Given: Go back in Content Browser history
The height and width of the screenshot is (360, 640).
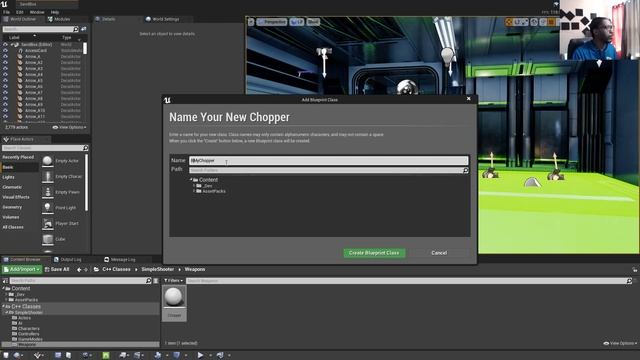Looking at the screenshot, I should pos(79,269).
